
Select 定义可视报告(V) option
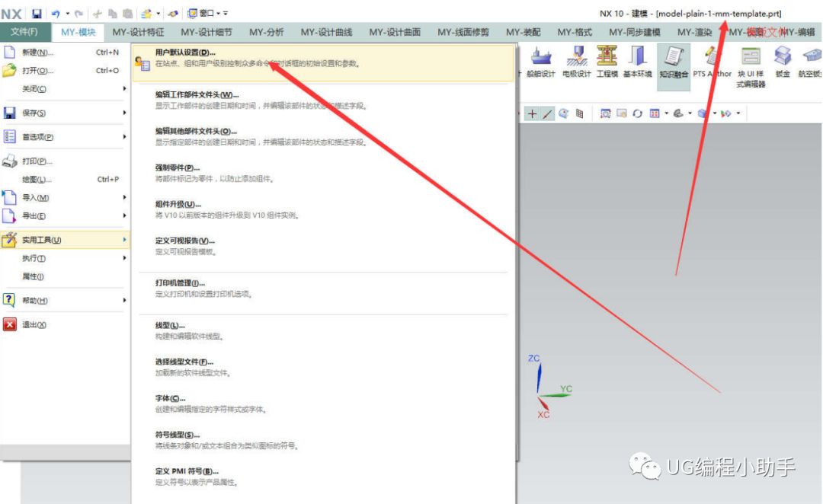(x=323, y=246)
